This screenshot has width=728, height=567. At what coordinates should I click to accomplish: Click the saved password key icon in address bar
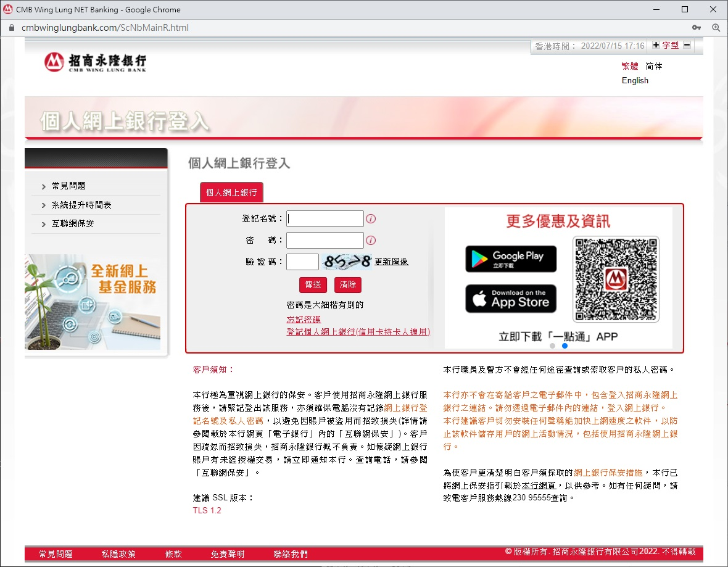point(697,27)
